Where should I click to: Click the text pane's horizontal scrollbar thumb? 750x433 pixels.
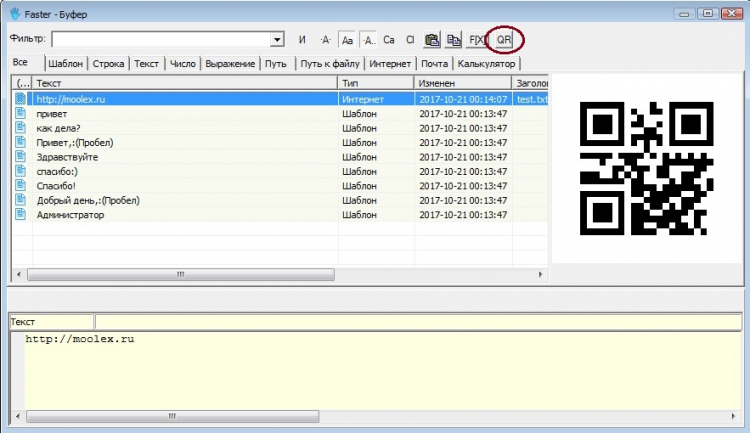pos(172,416)
